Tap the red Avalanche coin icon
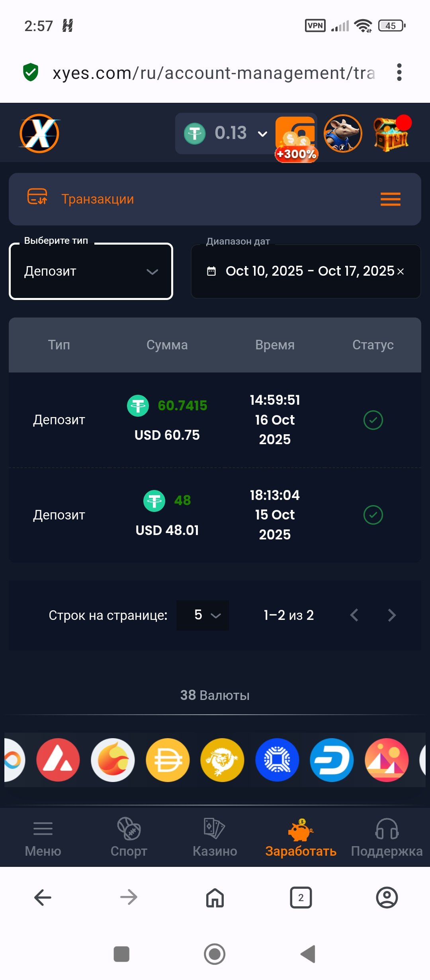This screenshot has height=980, width=430. click(58, 760)
